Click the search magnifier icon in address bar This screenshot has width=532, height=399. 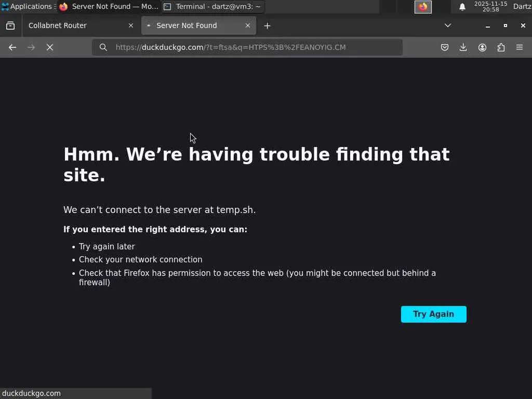[103, 47]
